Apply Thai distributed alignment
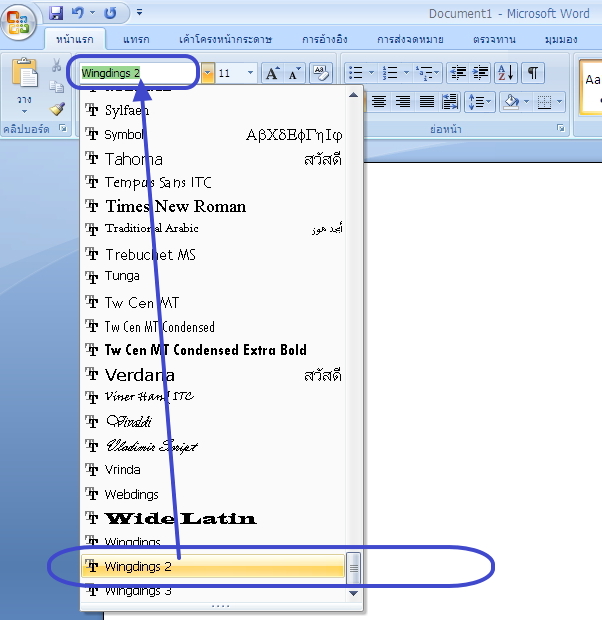 [x=450, y=102]
